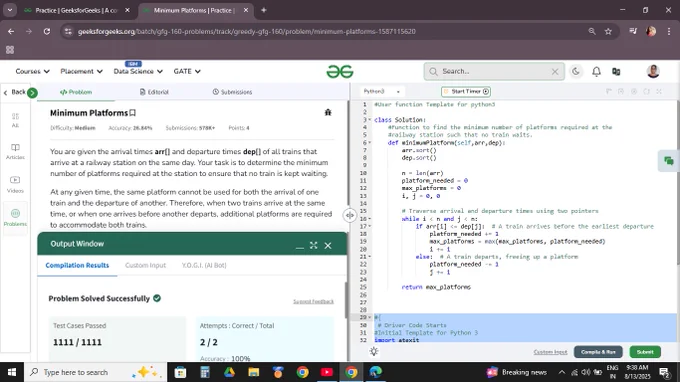Image resolution: width=680 pixels, height=382 pixels.
Task: Expand the Placement menu
Action: [x=81, y=72]
